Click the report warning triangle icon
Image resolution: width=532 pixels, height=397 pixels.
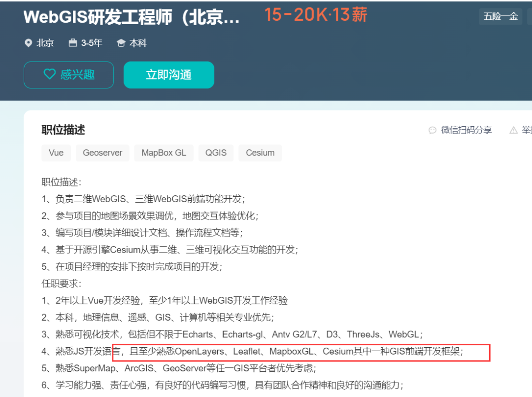[x=513, y=130]
